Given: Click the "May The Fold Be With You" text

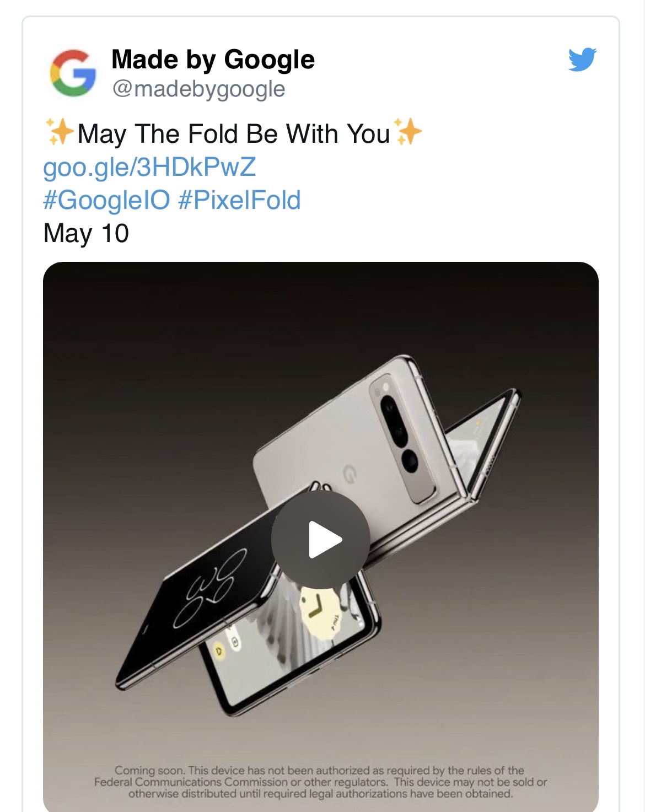Looking at the screenshot, I should point(234,134).
